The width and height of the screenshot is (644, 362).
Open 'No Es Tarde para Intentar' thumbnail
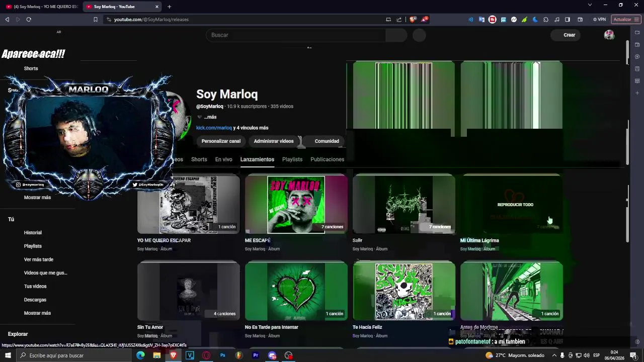tap(296, 292)
